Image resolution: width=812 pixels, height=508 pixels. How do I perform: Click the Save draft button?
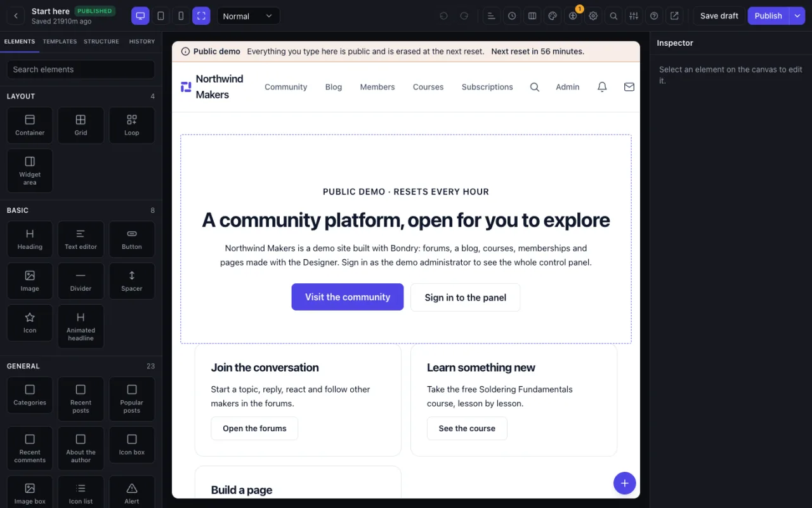719,16
